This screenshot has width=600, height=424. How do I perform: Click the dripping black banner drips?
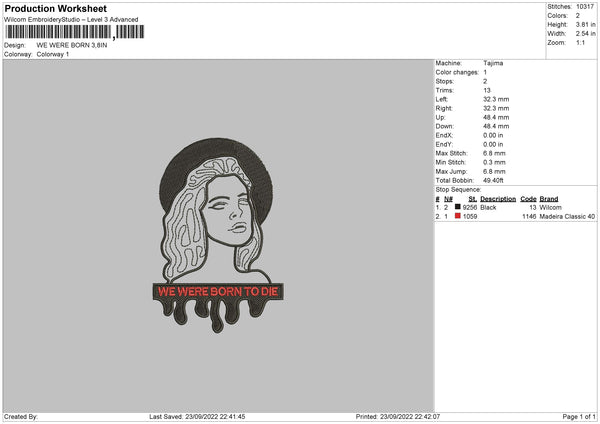pyautogui.click(x=217, y=315)
